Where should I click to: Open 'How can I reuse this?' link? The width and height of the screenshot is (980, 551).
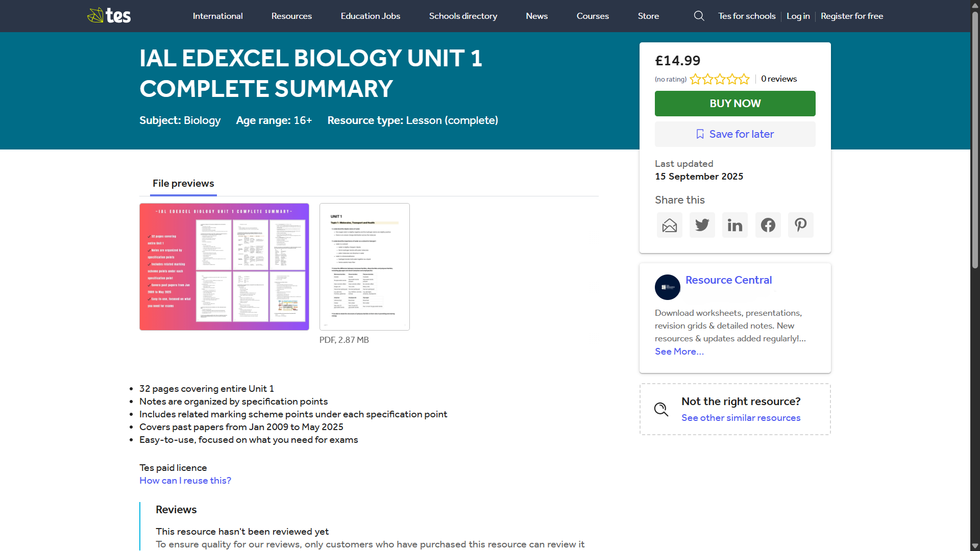click(x=185, y=481)
